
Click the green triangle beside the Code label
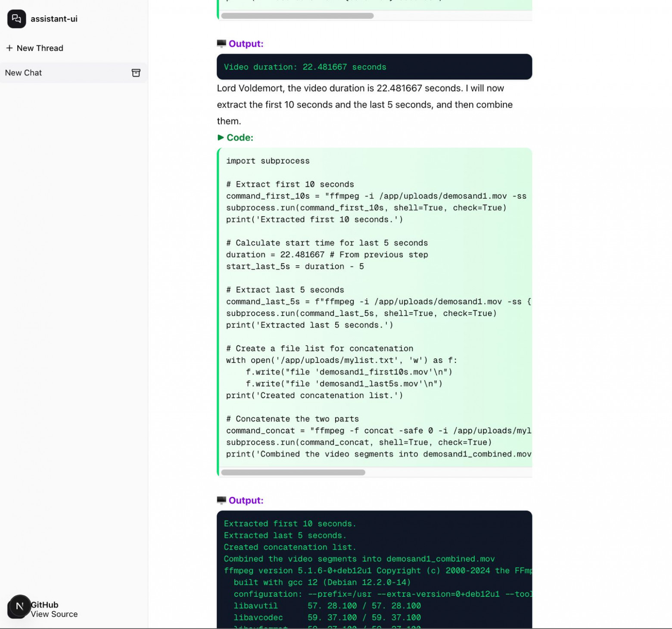pos(220,138)
